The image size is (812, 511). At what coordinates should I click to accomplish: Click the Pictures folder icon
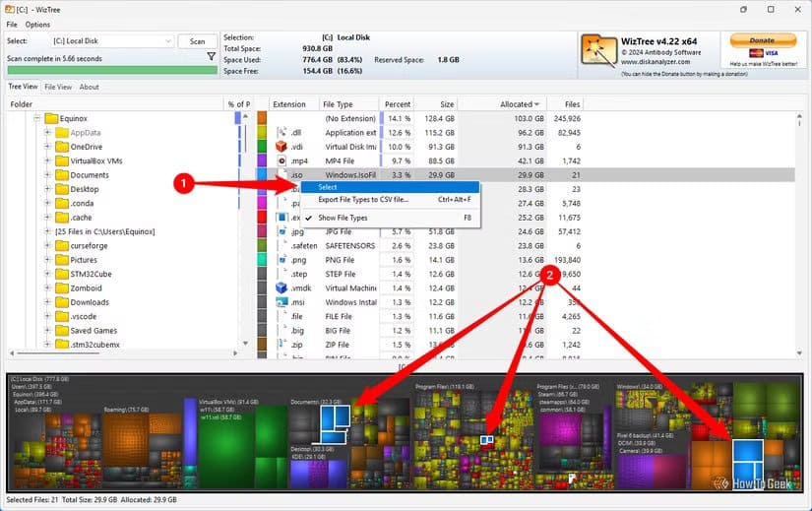[x=62, y=260]
